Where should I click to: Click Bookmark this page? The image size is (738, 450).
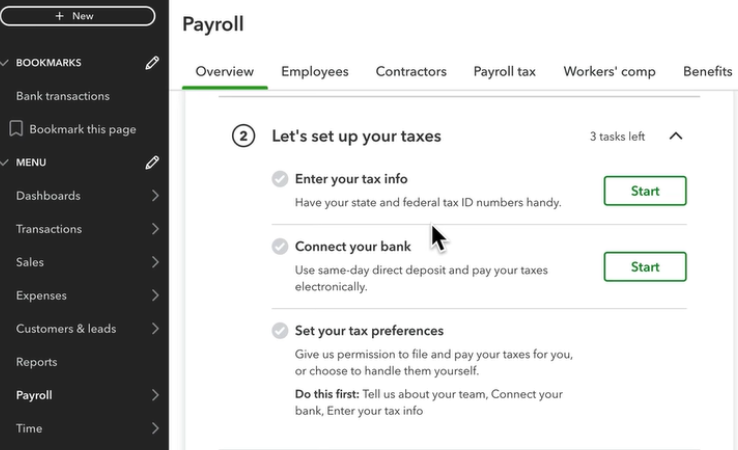pyautogui.click(x=83, y=129)
